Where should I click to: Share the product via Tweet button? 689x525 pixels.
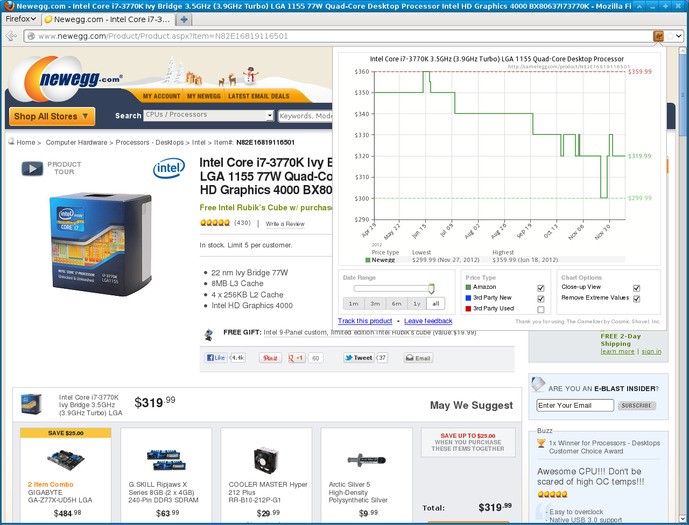coord(359,358)
